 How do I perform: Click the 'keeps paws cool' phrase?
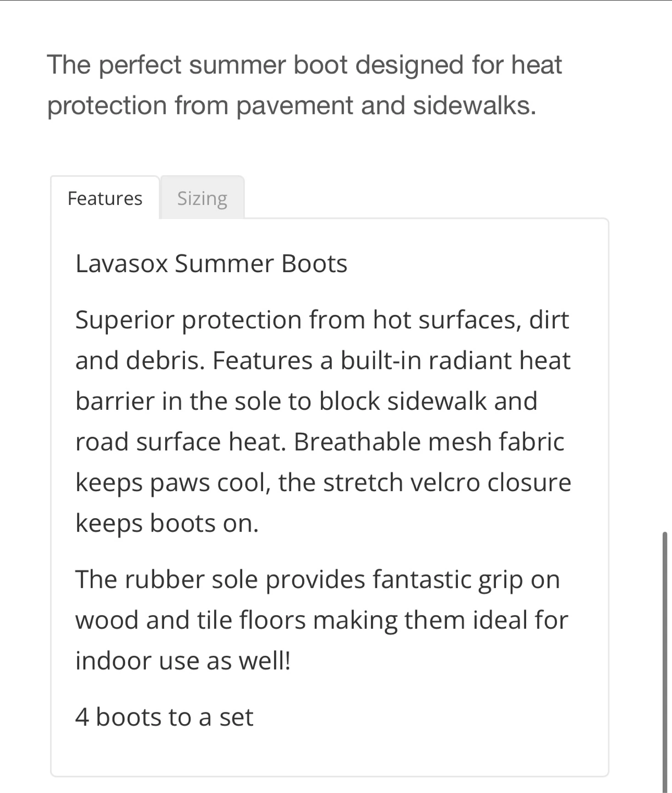(x=172, y=482)
